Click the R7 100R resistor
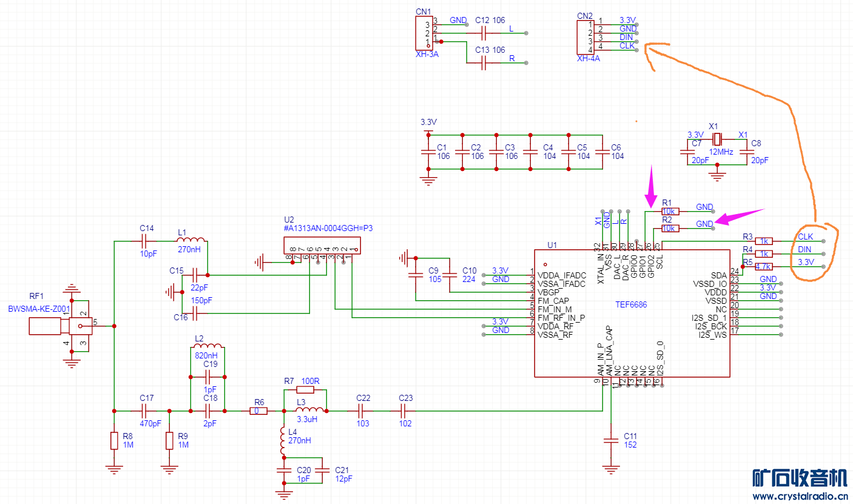 pyautogui.click(x=305, y=390)
